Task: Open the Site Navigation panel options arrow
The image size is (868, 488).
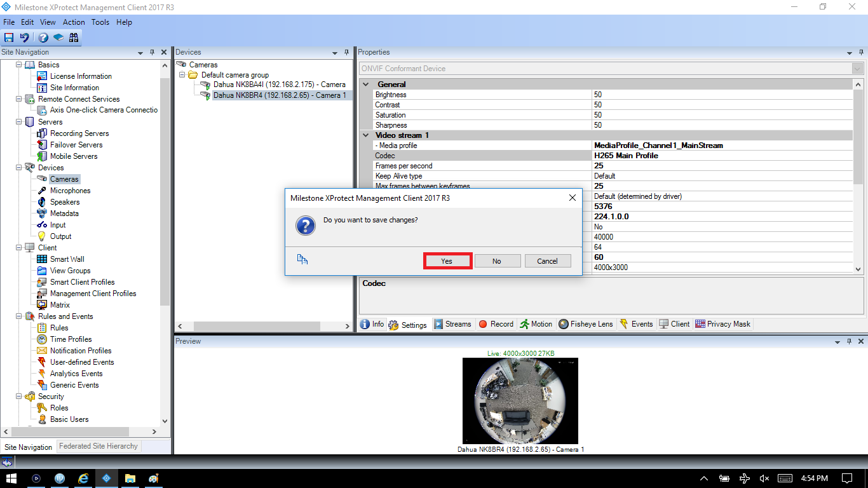Action: [140, 52]
